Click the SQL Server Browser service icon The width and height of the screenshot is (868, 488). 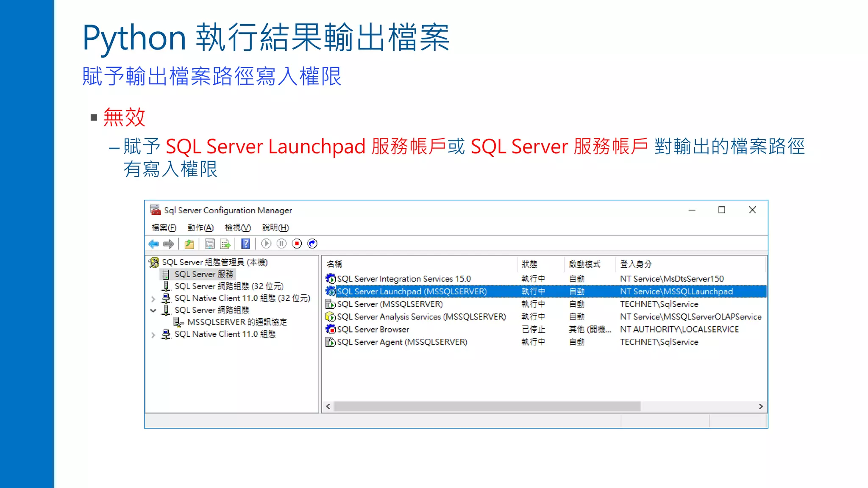(331, 329)
